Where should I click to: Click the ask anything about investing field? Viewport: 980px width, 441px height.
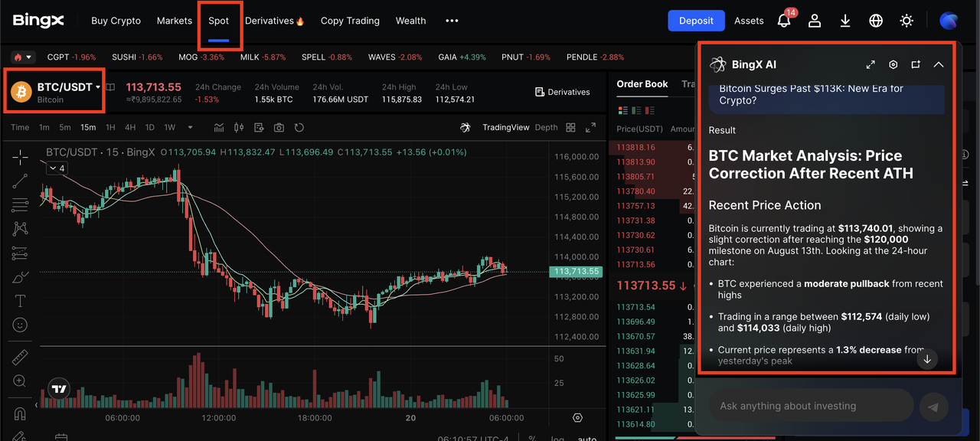point(811,407)
